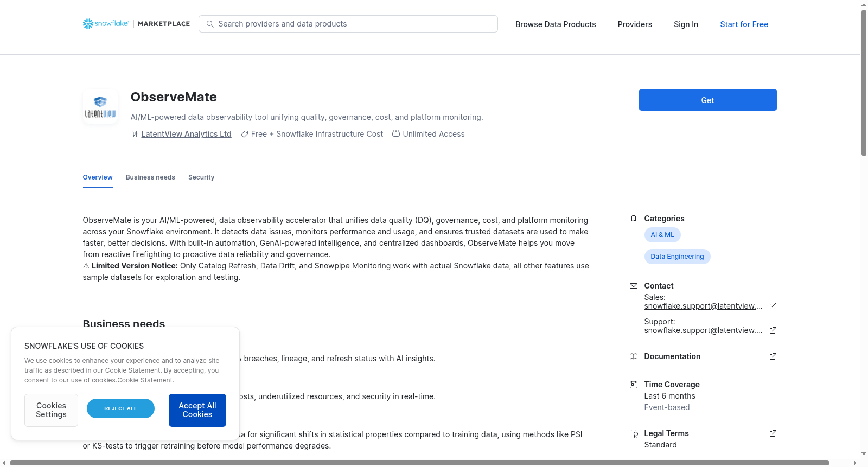Screen dimensions: 868x467
Task: Switch to the Business needs tab
Action: pyautogui.click(x=150, y=177)
